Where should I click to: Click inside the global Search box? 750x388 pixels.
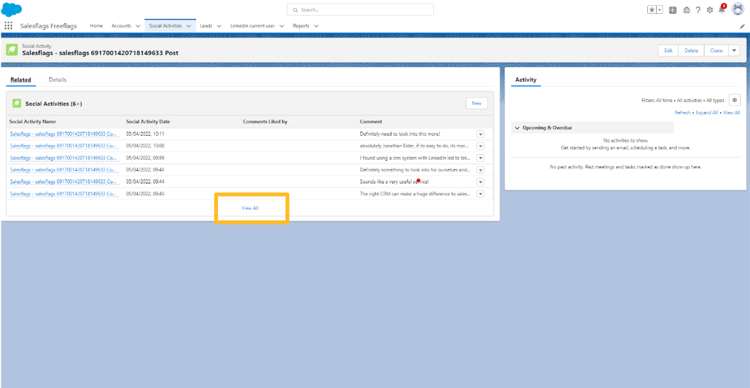pyautogui.click(x=360, y=10)
